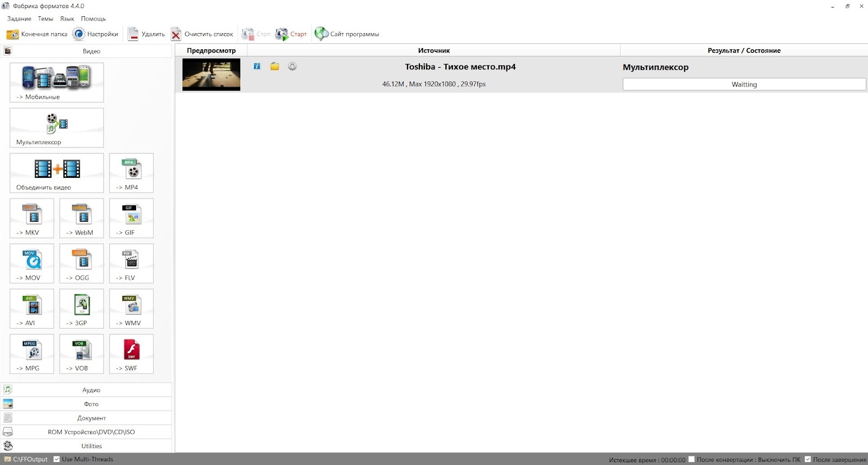Click Старт to begin conversion
Screen dimensions: 868x465
coord(291,34)
